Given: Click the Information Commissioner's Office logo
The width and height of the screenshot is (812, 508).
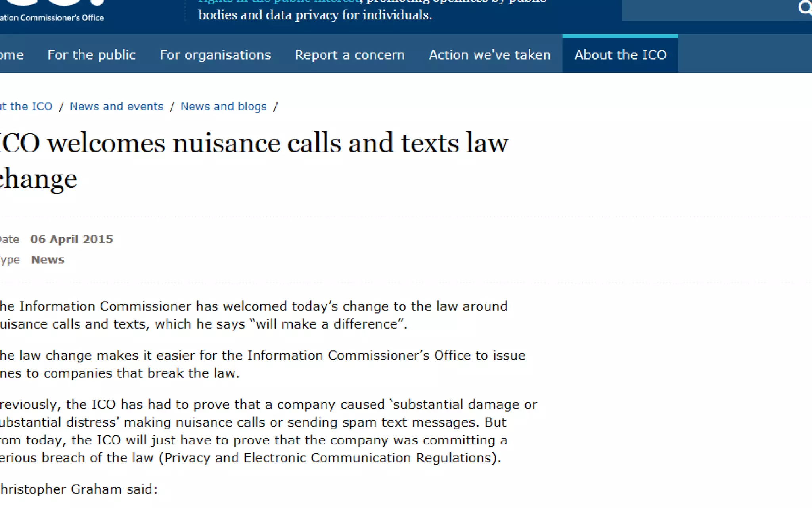Looking at the screenshot, I should click(52, 11).
